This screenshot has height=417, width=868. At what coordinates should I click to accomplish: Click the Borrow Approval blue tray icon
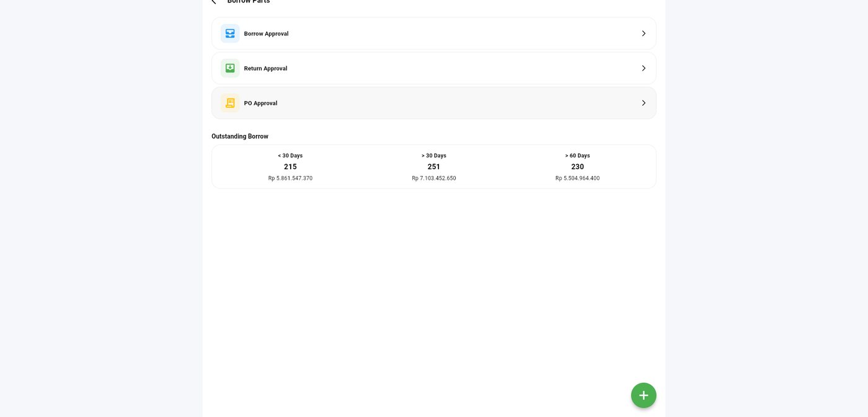click(x=230, y=33)
